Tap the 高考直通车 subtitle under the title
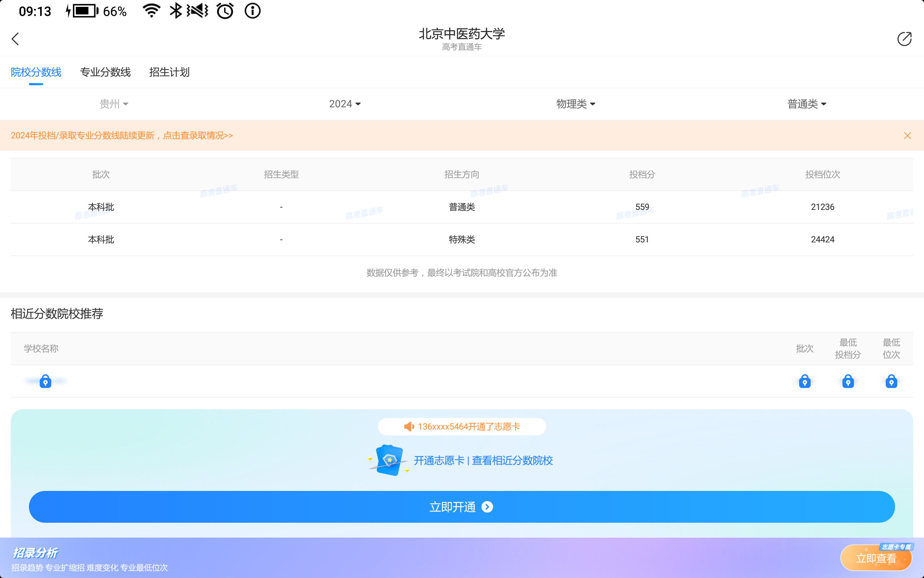The width and height of the screenshot is (924, 578). (x=462, y=47)
